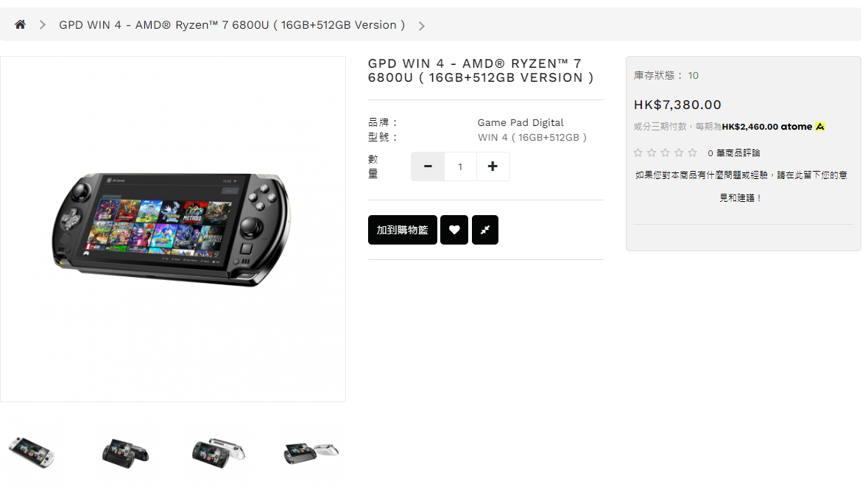Screen dimensions: 868x498
Task: Click the first rating star
Action: click(x=638, y=152)
